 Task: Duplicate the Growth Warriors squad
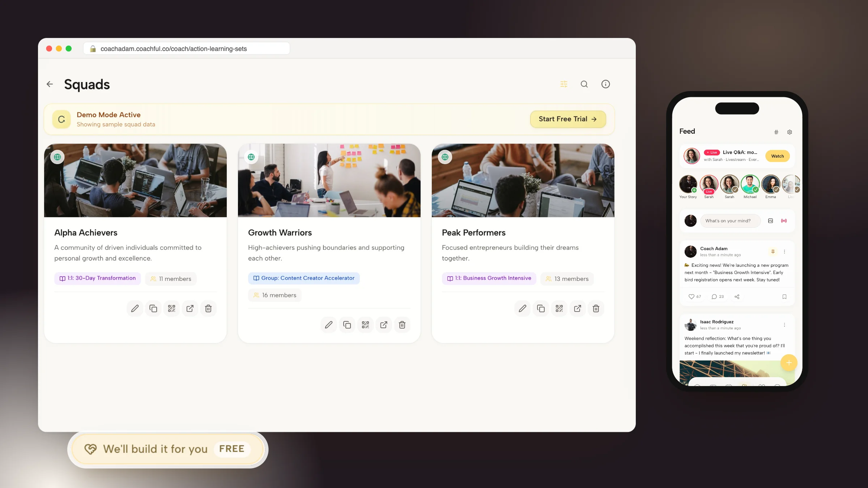(x=347, y=325)
